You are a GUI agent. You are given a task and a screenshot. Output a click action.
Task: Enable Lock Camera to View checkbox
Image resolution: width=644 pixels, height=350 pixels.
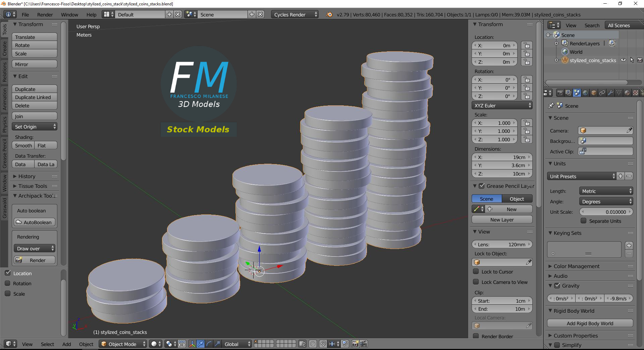[x=476, y=282]
